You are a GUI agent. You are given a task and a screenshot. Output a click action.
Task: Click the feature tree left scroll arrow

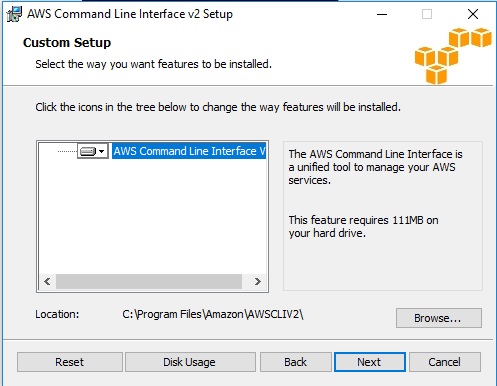(x=47, y=282)
